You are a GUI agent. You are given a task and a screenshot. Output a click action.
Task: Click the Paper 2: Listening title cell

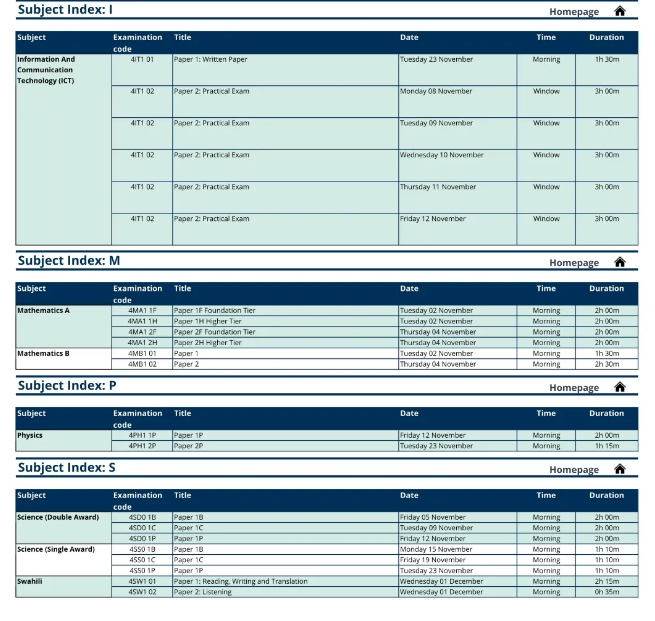[203, 592]
